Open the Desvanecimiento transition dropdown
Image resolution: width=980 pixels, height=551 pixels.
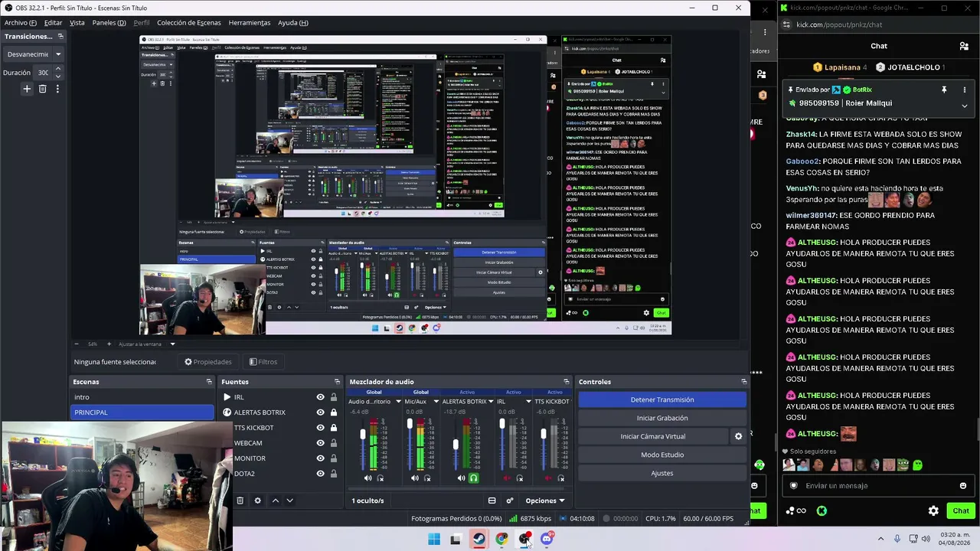(x=34, y=54)
